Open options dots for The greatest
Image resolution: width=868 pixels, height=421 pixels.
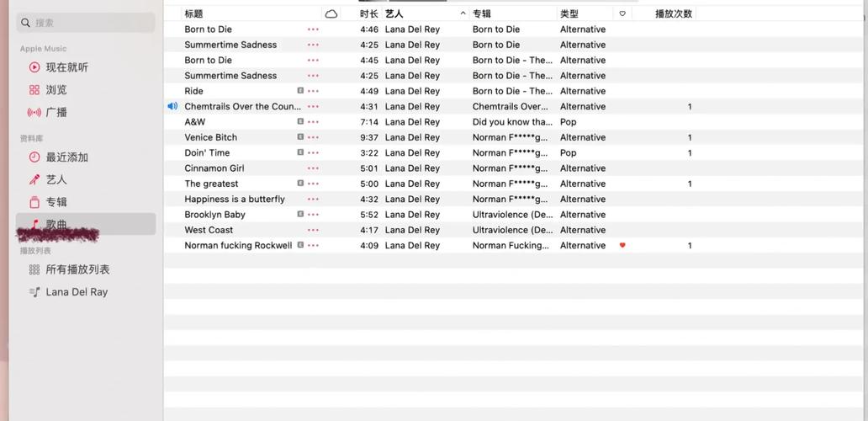pyautogui.click(x=314, y=184)
